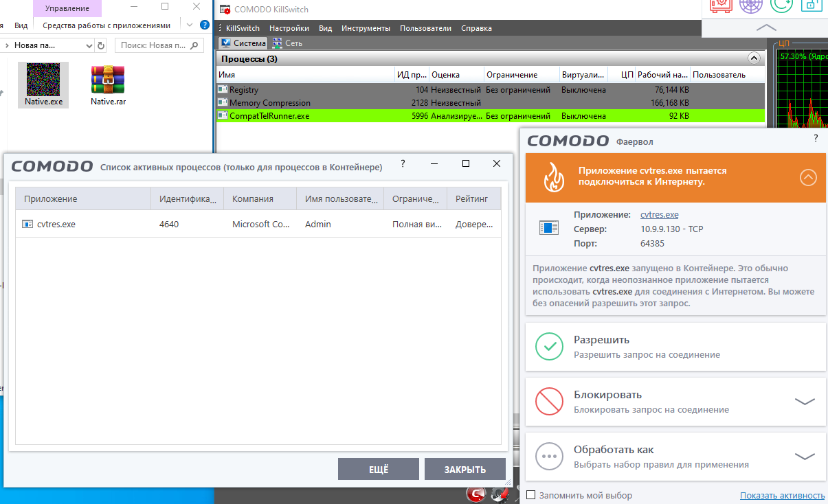This screenshot has height=504, width=828.
Task: Click the red safe widget icon
Action: [x=721, y=5]
